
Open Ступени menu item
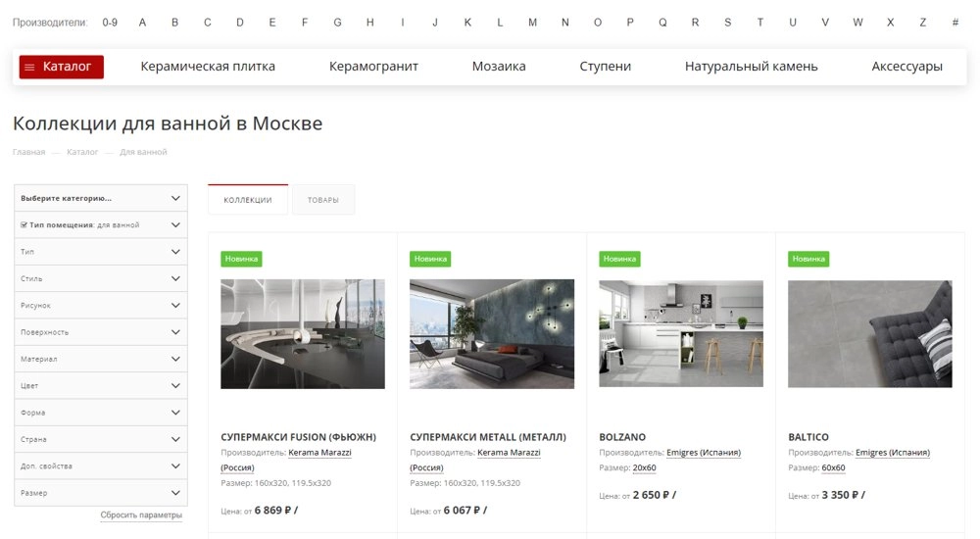605,67
